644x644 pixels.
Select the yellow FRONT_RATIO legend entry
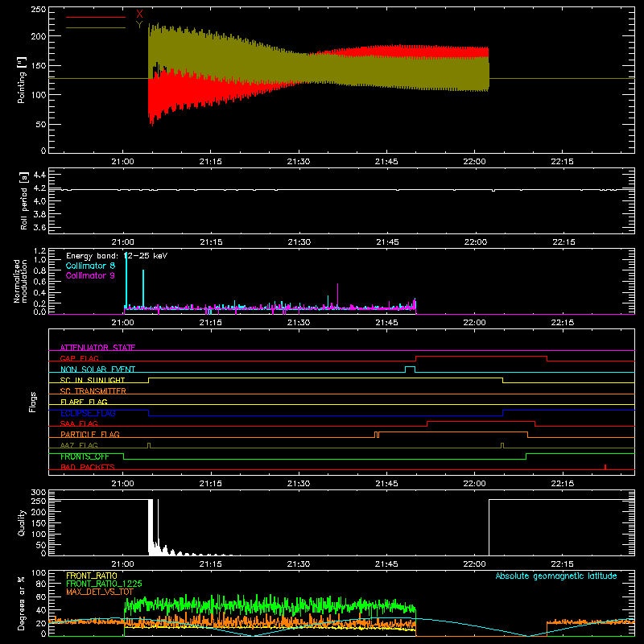click(92, 576)
